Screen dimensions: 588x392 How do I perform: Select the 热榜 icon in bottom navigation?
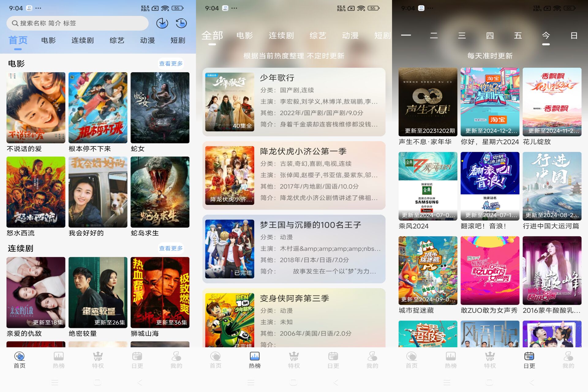click(x=254, y=358)
